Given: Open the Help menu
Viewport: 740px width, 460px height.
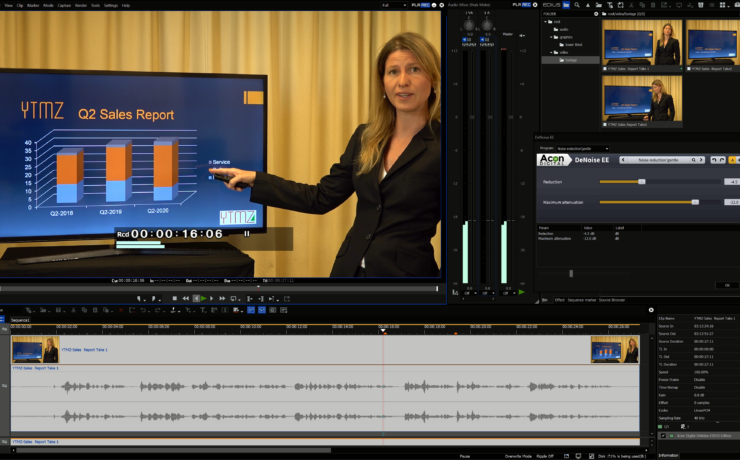Looking at the screenshot, I should point(126,5).
